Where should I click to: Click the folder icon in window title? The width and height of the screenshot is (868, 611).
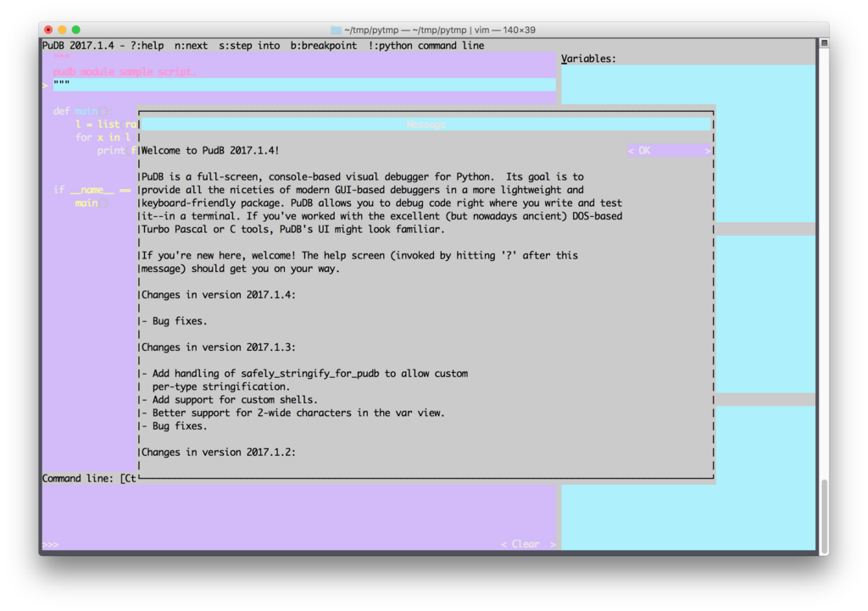336,30
